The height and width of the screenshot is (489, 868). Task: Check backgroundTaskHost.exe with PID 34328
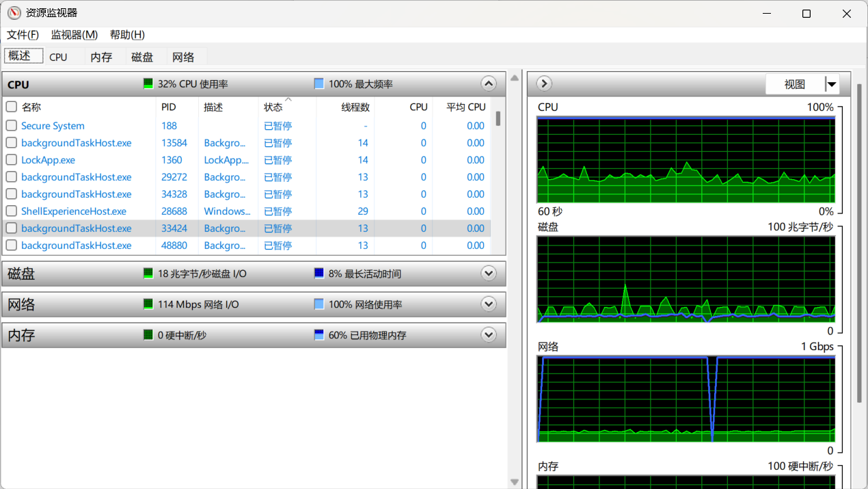[x=11, y=194]
